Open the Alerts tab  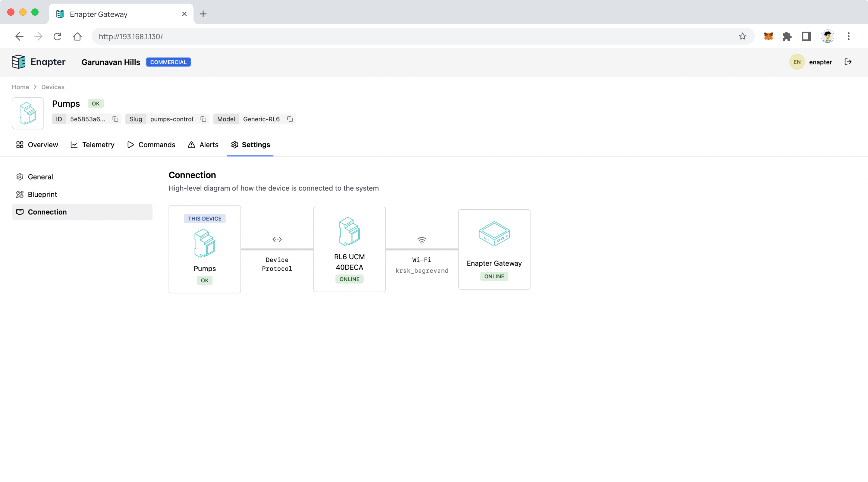(x=203, y=145)
